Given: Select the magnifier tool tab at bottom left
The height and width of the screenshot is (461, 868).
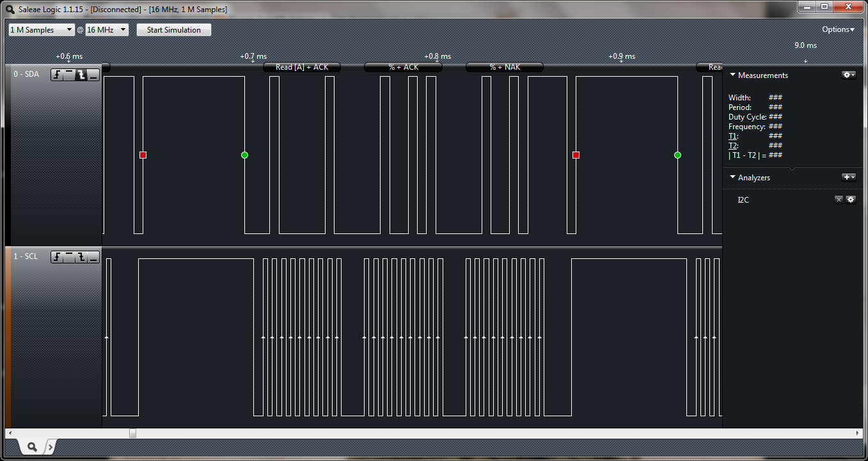Looking at the screenshot, I should click(x=31, y=447).
